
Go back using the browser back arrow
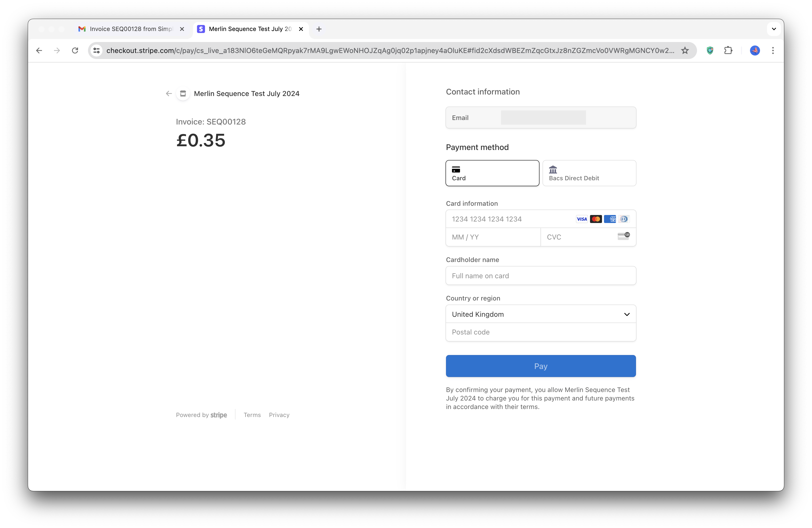click(39, 50)
